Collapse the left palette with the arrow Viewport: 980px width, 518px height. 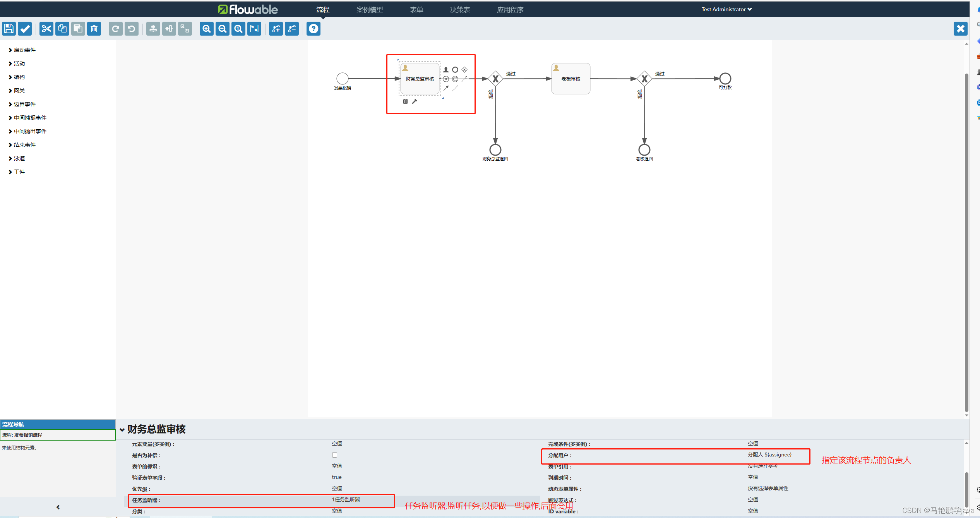click(x=58, y=507)
